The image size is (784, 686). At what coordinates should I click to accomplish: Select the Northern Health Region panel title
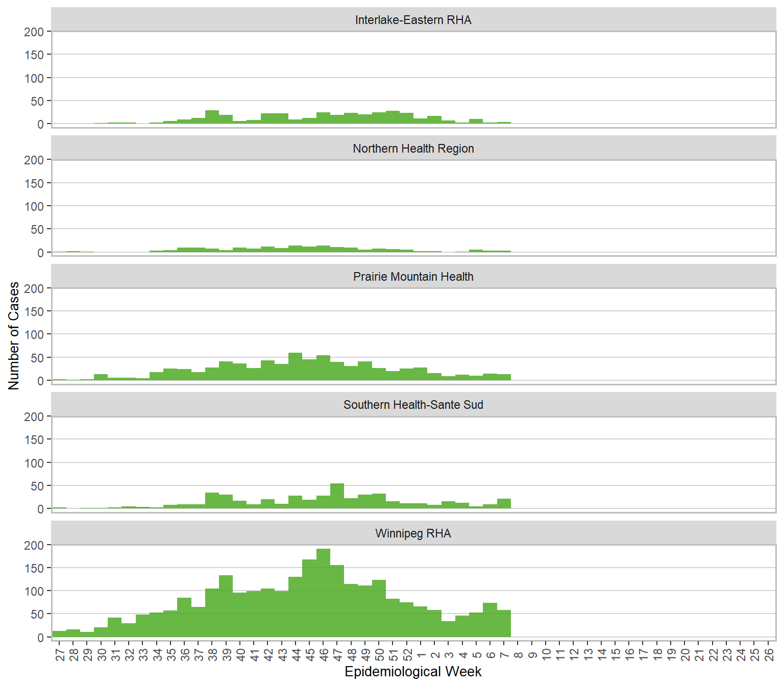(413, 149)
